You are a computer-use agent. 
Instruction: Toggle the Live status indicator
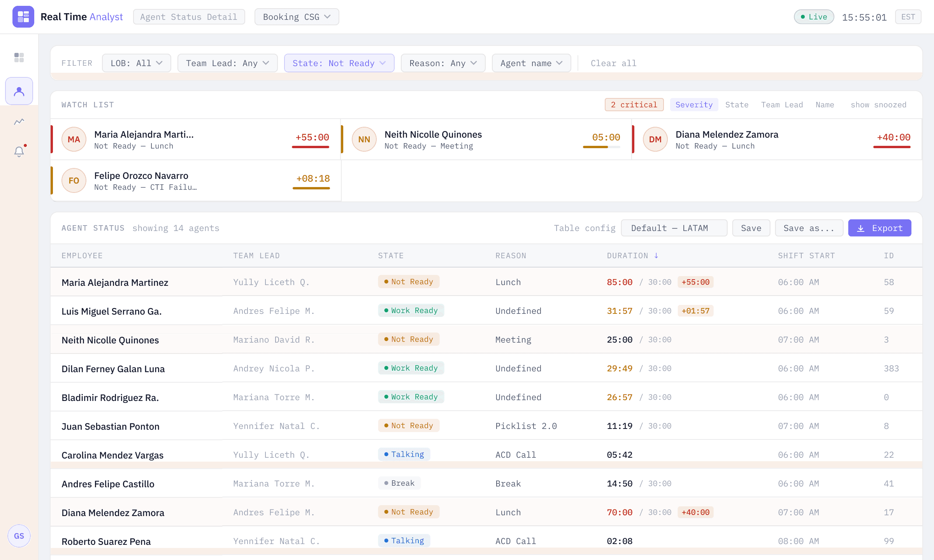(814, 17)
